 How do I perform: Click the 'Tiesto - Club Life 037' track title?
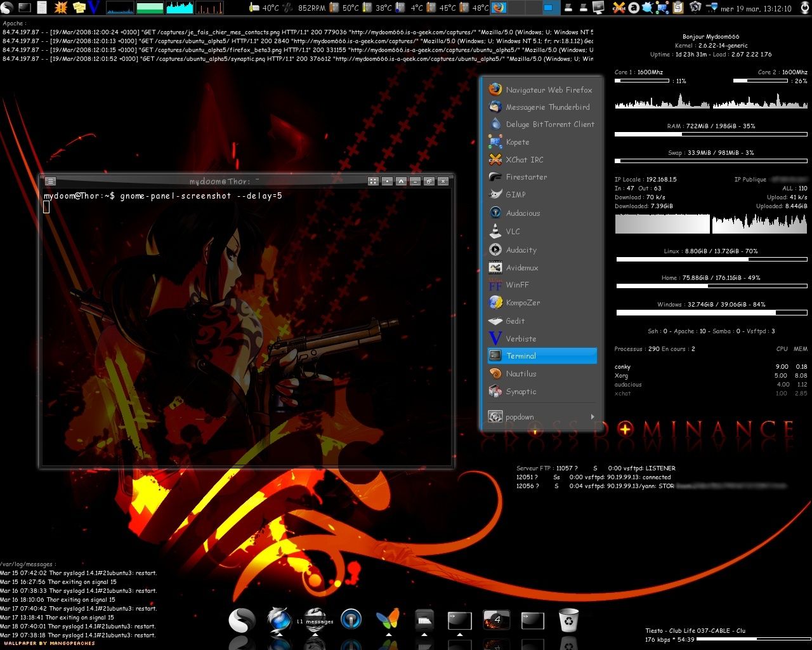[x=695, y=631]
